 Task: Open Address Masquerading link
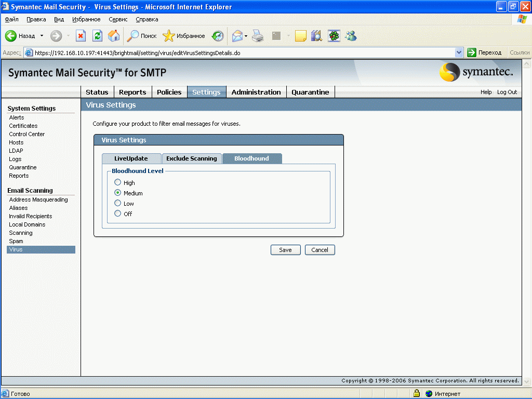(38, 199)
